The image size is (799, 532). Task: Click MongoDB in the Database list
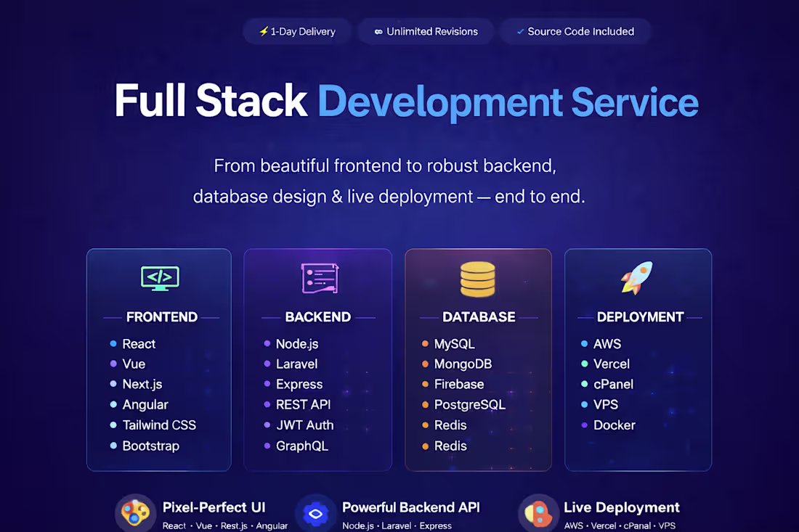tap(463, 364)
